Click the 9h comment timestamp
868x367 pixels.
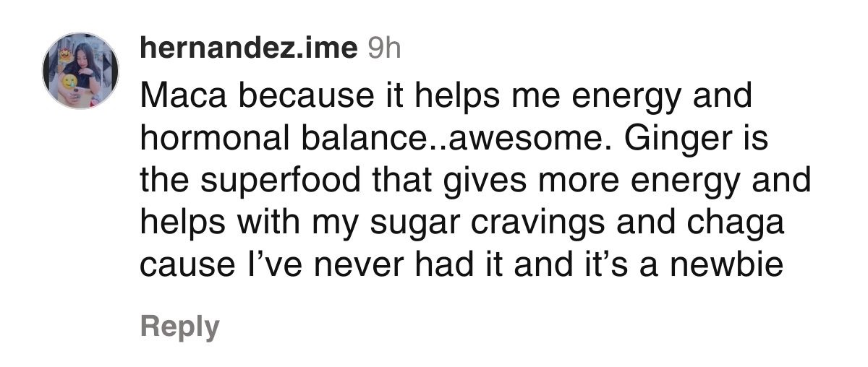[384, 49]
